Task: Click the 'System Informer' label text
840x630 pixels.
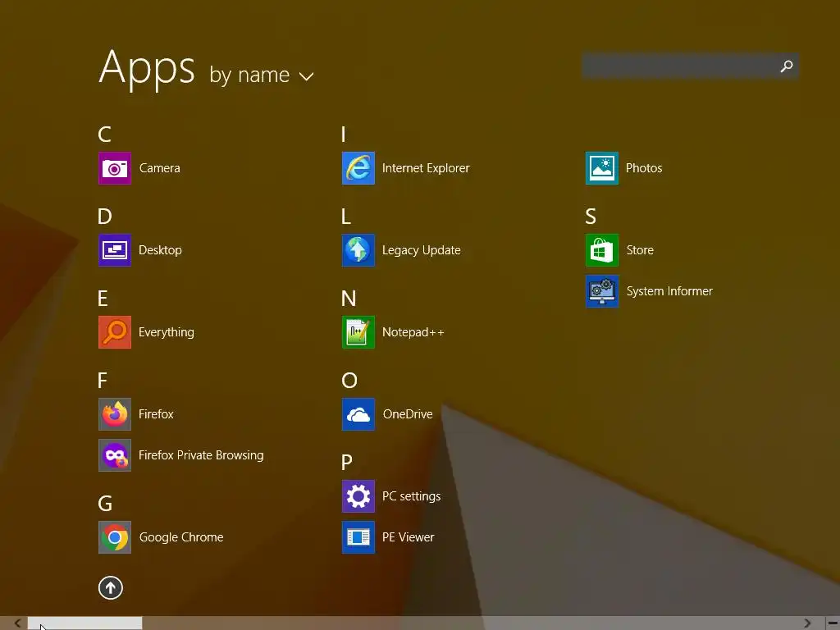Action: tap(669, 291)
